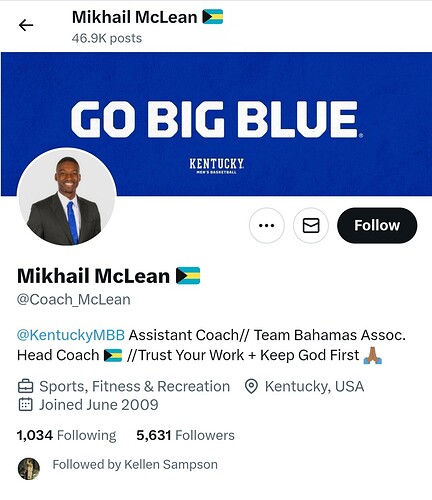The height and width of the screenshot is (500, 432).
Task: Open the three-dot more options menu
Action: coord(267,225)
